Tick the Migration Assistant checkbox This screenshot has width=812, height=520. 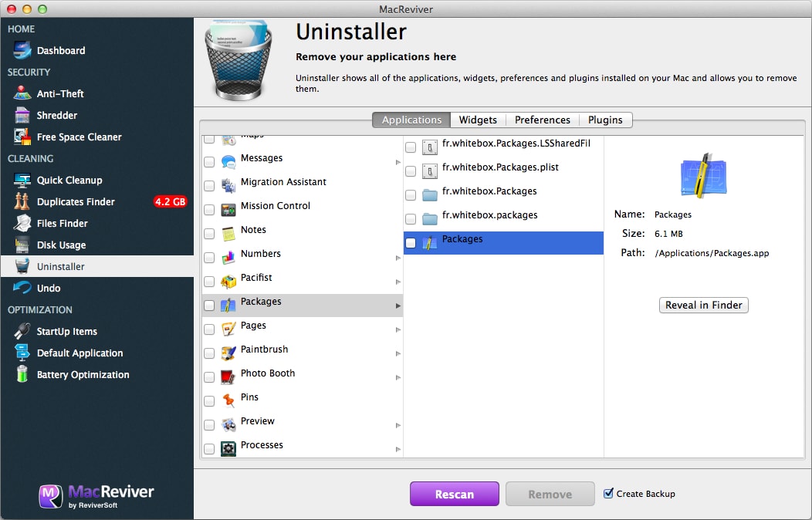point(209,186)
